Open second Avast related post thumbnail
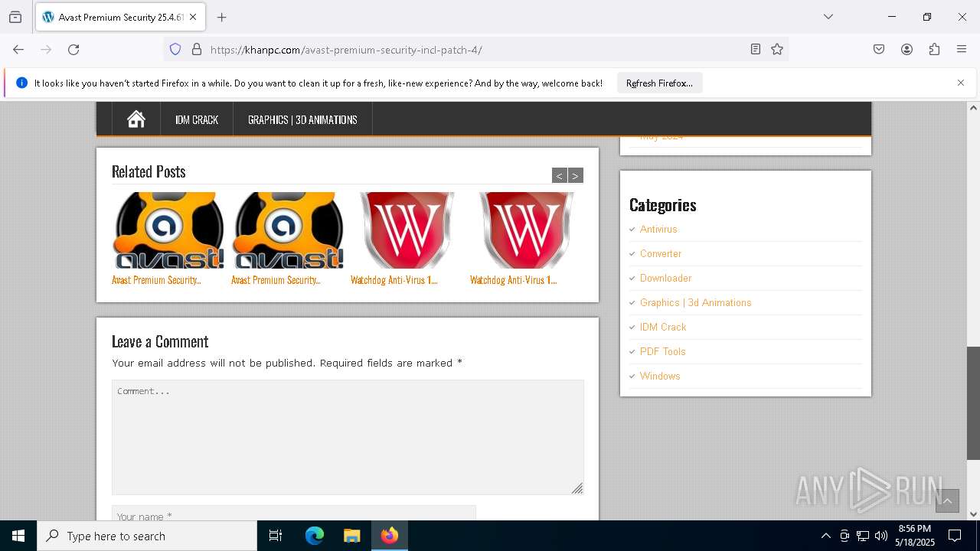This screenshot has height=551, width=980. click(288, 230)
